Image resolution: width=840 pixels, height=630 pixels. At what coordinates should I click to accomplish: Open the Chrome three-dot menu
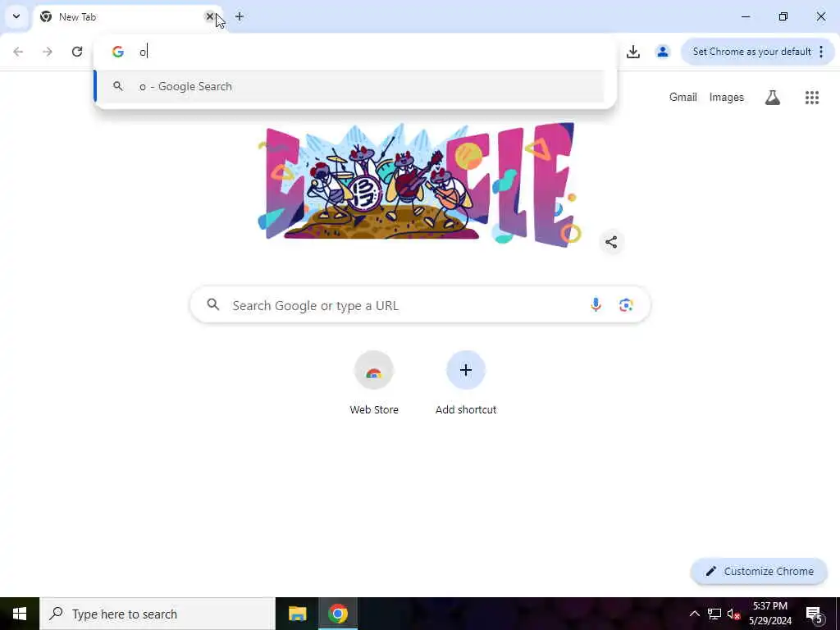tap(821, 52)
